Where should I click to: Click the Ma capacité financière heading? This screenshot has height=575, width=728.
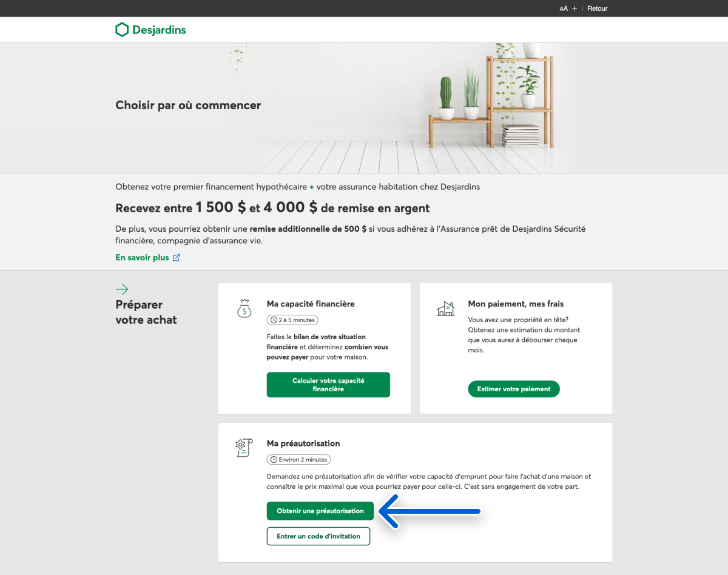coord(311,304)
